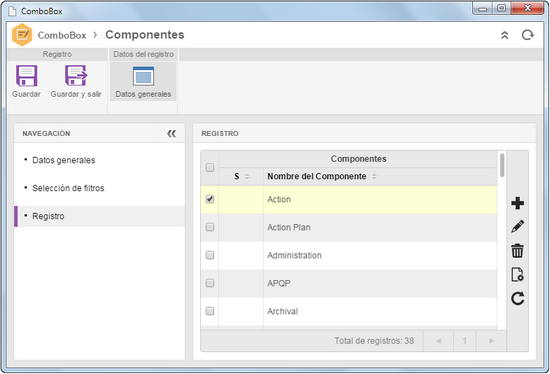Reload the page using the top-right refresh icon
550x374 pixels.
pyautogui.click(x=528, y=35)
